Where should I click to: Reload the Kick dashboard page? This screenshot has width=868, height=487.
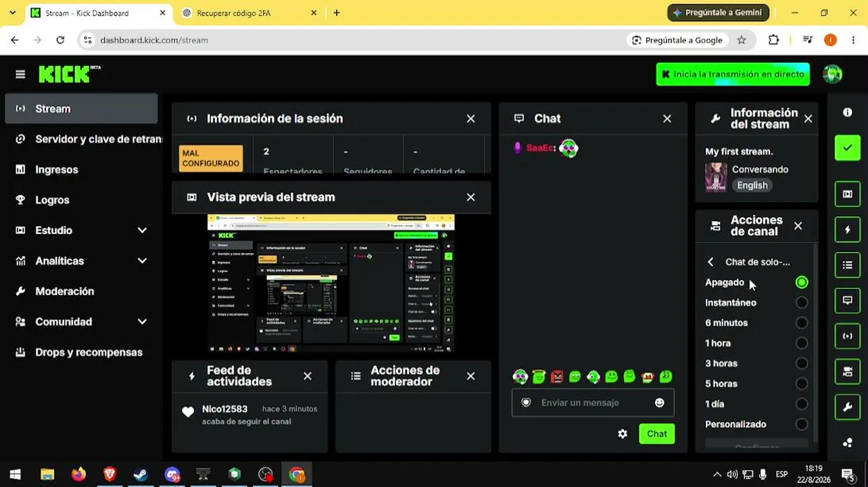point(60,41)
